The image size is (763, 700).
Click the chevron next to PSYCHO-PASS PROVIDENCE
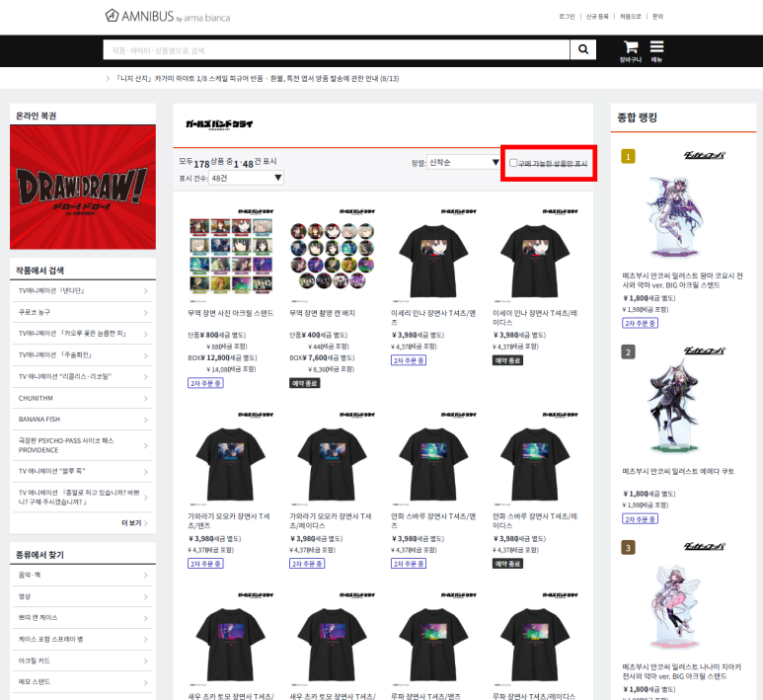145,445
